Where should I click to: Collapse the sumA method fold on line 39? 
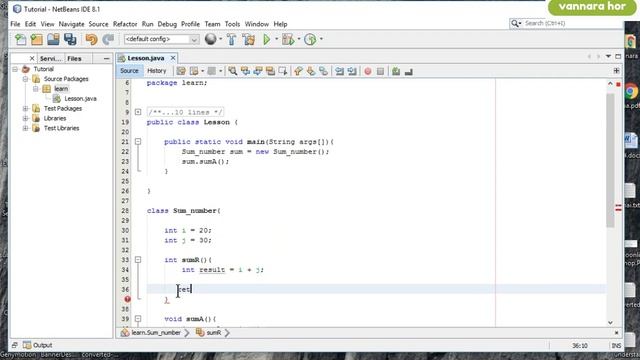pos(138,319)
